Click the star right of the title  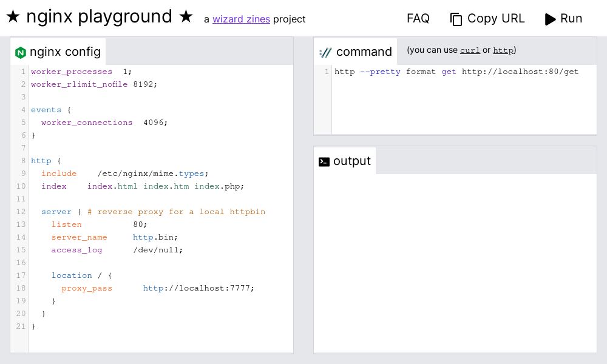tap(186, 16)
